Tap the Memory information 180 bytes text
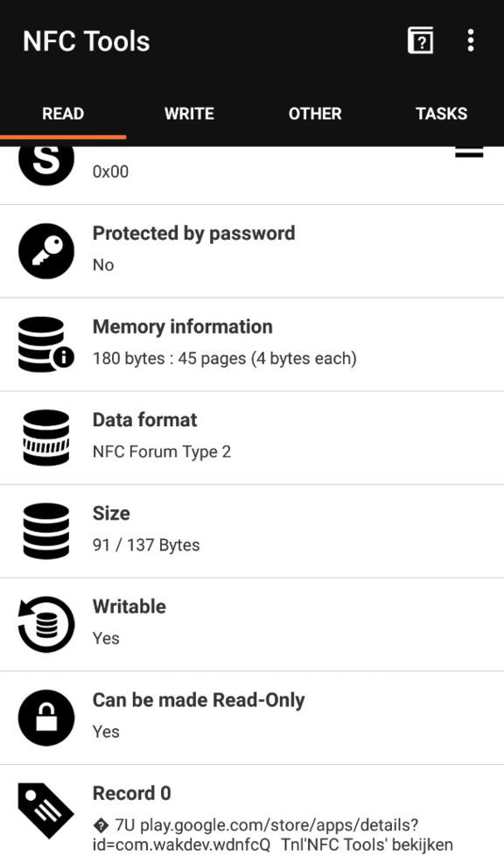504x862 pixels. (x=225, y=359)
